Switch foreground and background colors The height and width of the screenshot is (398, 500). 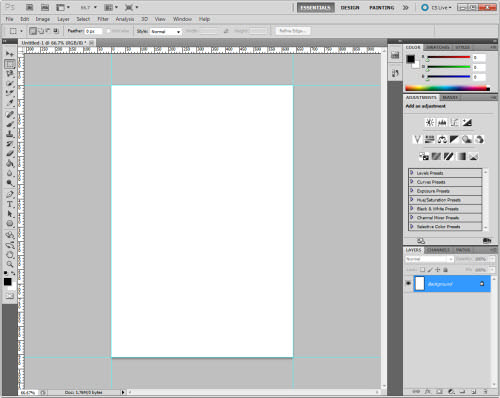[13, 273]
